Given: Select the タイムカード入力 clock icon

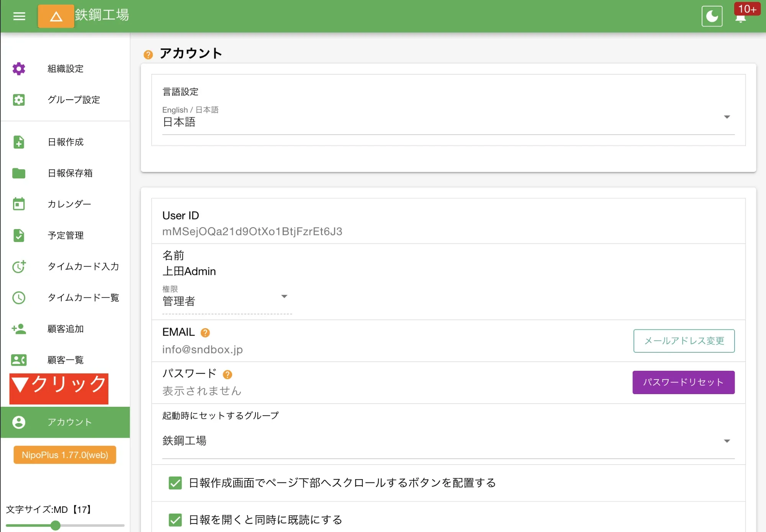Looking at the screenshot, I should (x=19, y=267).
